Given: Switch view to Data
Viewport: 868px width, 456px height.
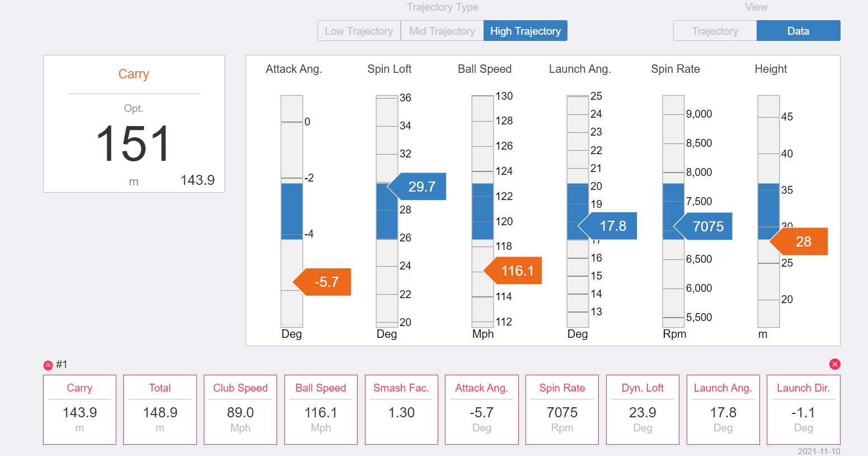Looking at the screenshot, I should click(798, 31).
